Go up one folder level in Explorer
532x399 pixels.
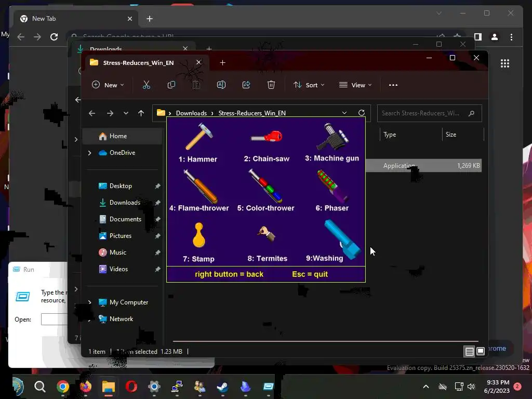click(x=141, y=113)
